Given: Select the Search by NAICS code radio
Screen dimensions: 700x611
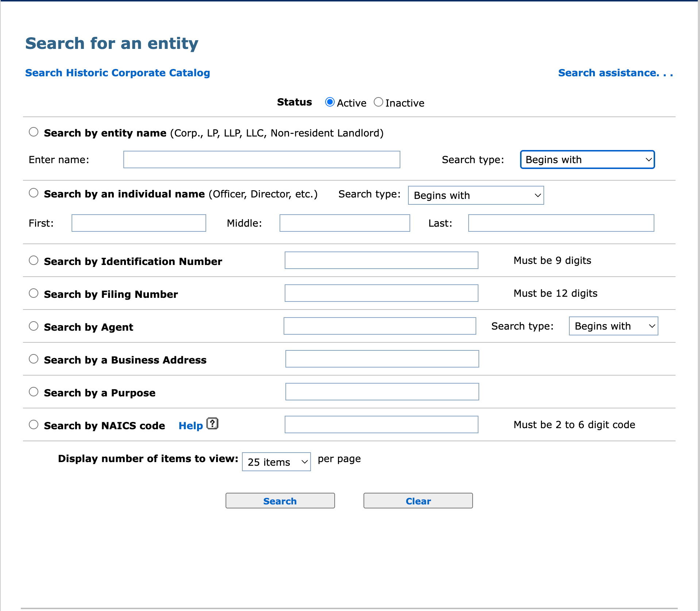Looking at the screenshot, I should click(x=34, y=425).
